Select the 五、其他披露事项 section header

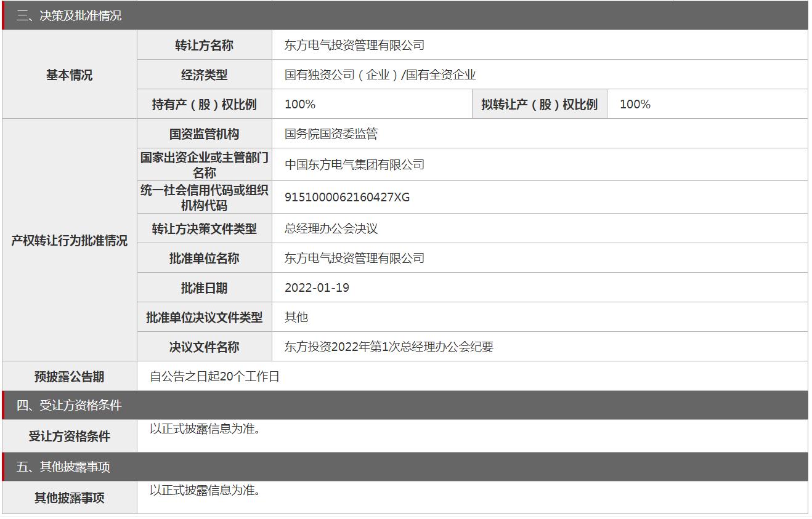(63, 467)
